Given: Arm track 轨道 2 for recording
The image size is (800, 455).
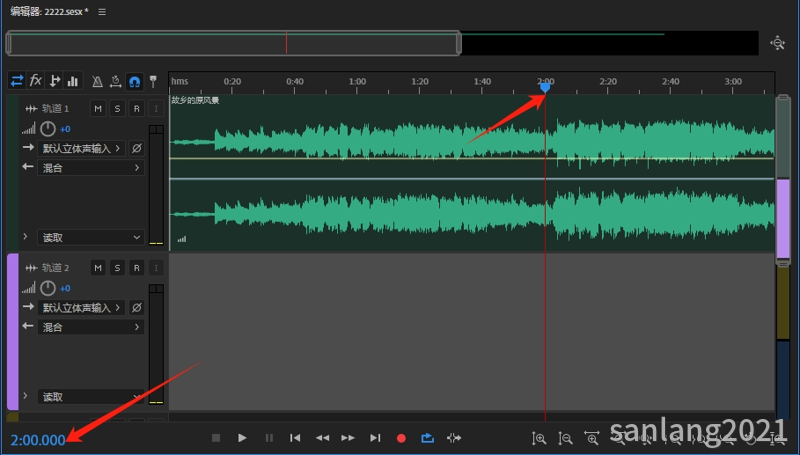Looking at the screenshot, I should [136, 268].
